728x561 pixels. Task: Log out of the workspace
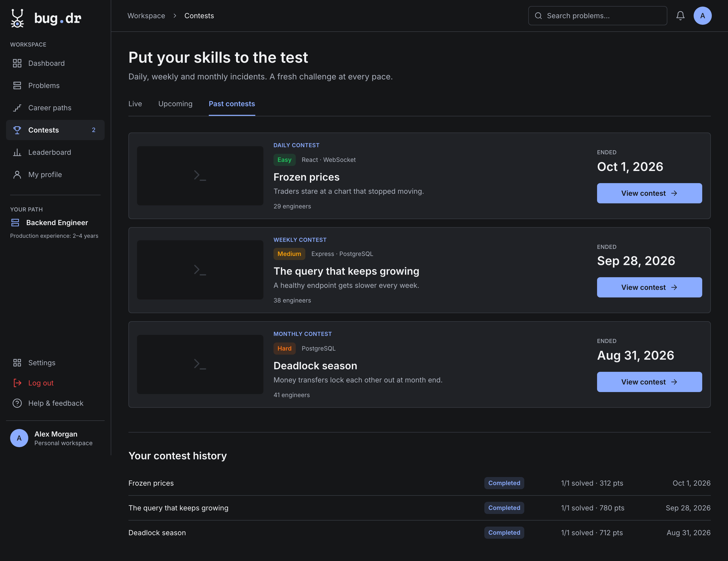(55, 383)
